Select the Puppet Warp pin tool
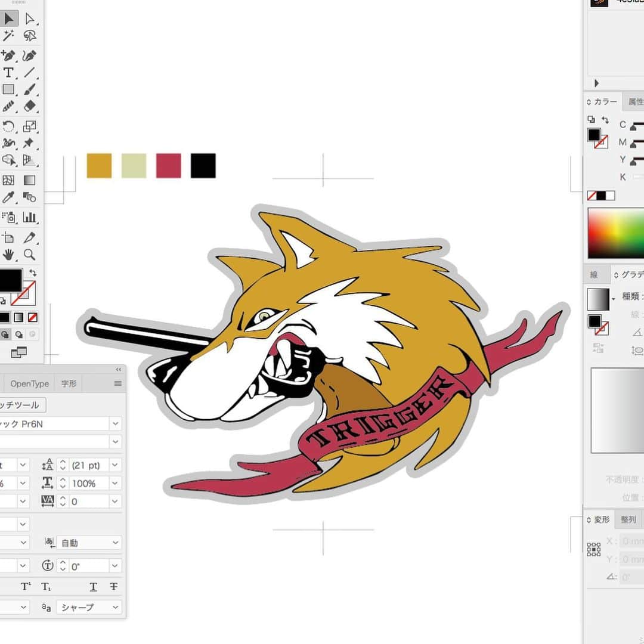Viewport: 644px width, 644px height. pos(30,143)
